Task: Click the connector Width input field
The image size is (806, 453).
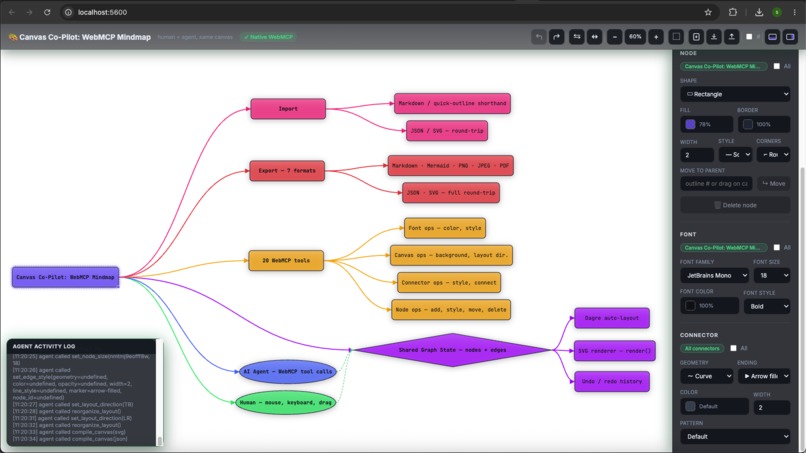Action: 772,408
